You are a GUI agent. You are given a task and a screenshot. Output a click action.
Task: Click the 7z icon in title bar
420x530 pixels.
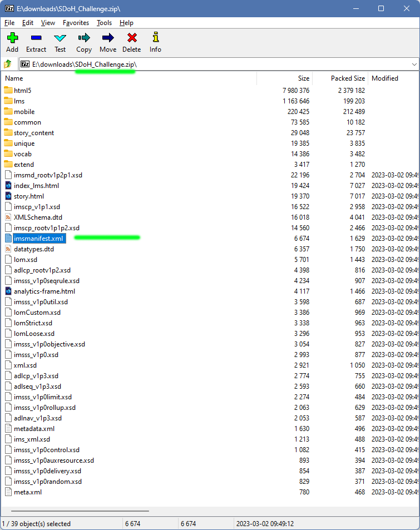click(9, 8)
